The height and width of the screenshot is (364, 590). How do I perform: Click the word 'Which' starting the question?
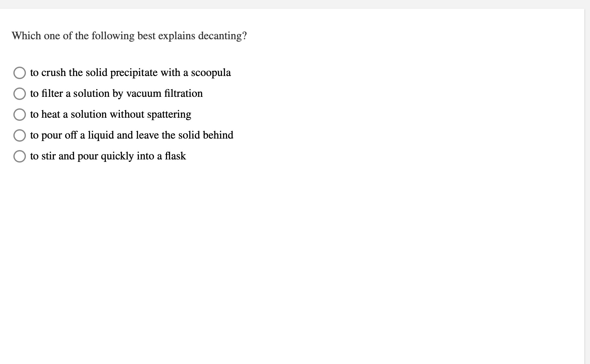(x=26, y=36)
